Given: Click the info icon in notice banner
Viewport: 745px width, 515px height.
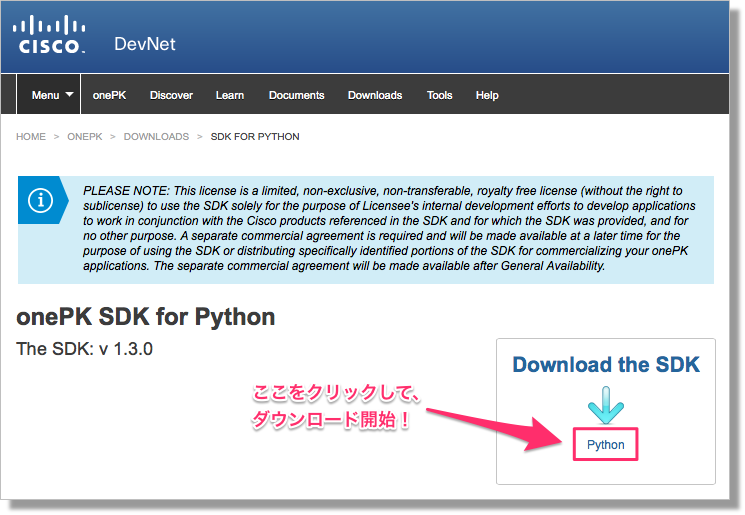Looking at the screenshot, I should [x=40, y=200].
